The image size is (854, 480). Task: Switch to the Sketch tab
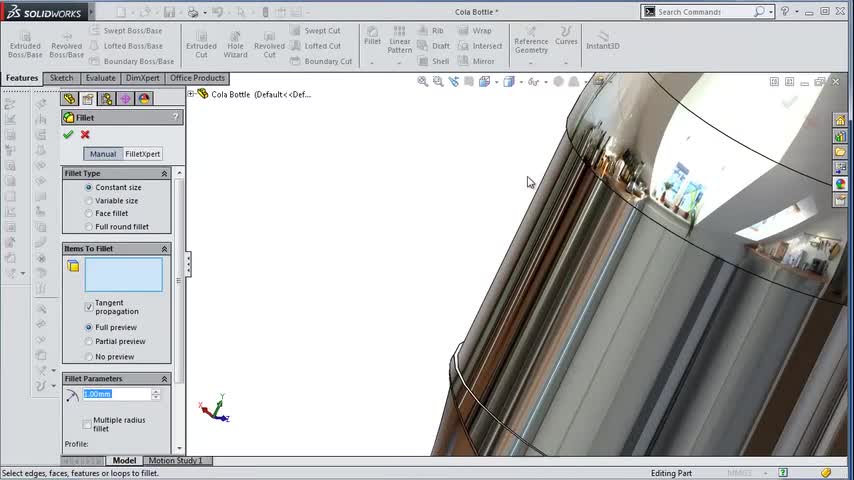pyautogui.click(x=62, y=78)
